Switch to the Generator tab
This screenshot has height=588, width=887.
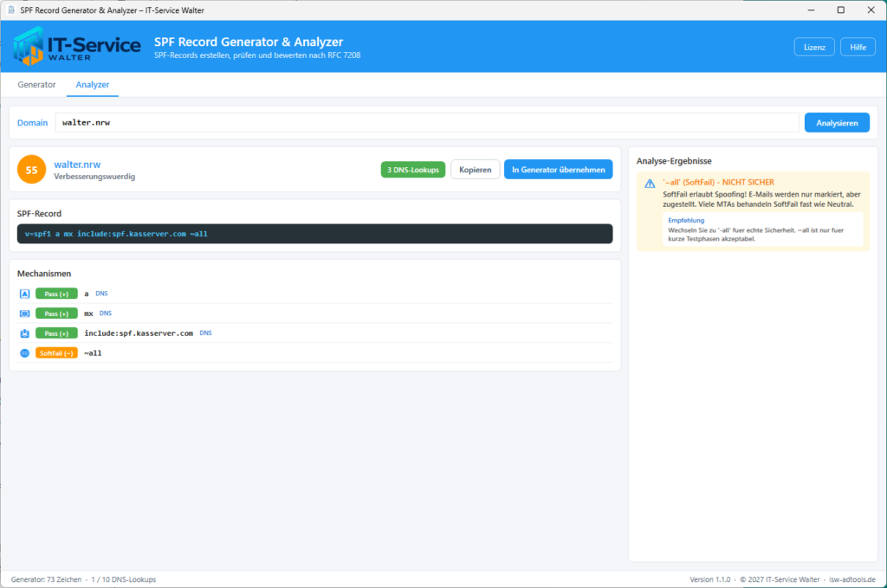[x=36, y=85]
